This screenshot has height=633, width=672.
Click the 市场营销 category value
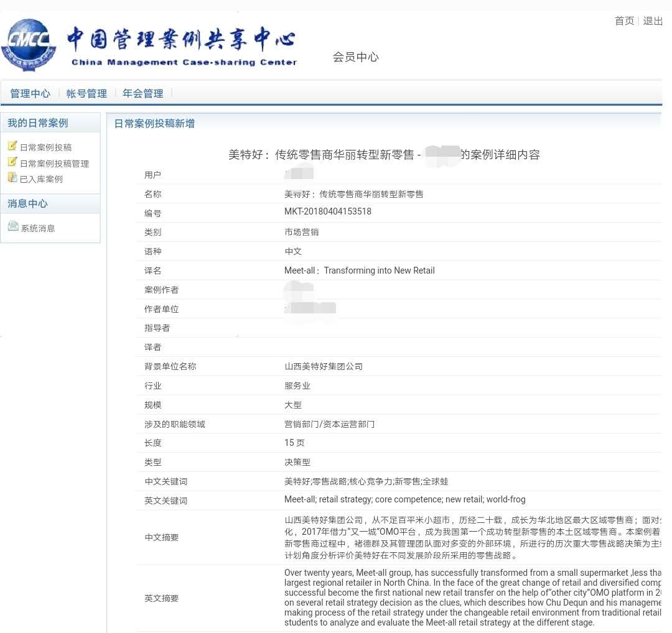[x=302, y=232]
